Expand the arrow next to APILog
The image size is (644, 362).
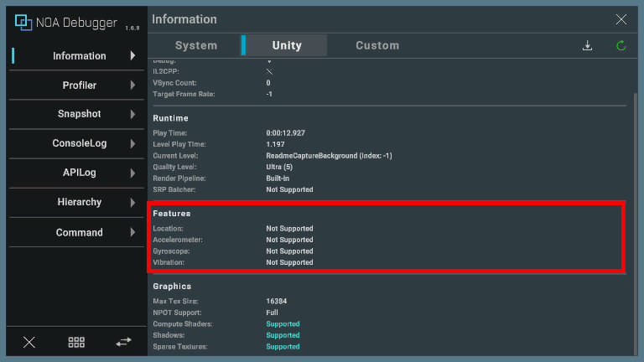[132, 173]
